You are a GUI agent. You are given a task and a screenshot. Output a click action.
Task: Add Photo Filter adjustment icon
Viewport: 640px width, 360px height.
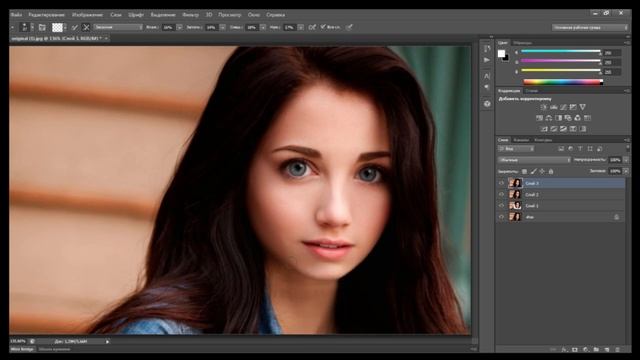568,118
